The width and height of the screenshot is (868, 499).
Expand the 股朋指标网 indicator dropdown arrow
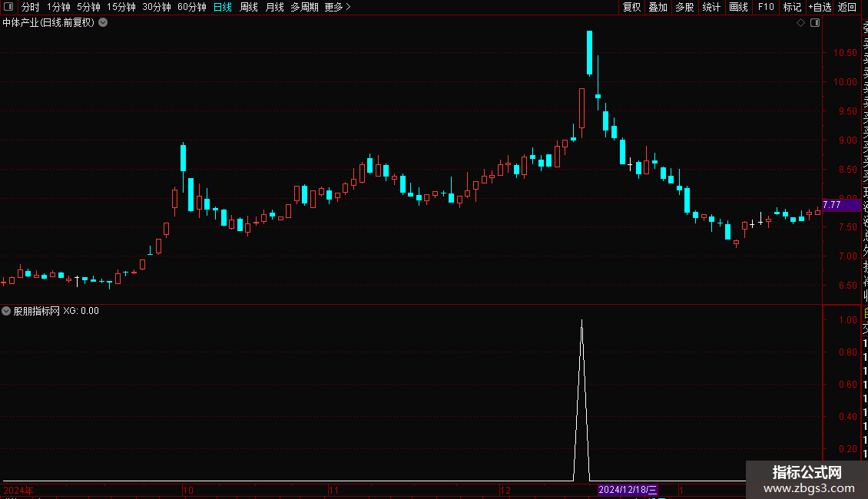click(6, 311)
